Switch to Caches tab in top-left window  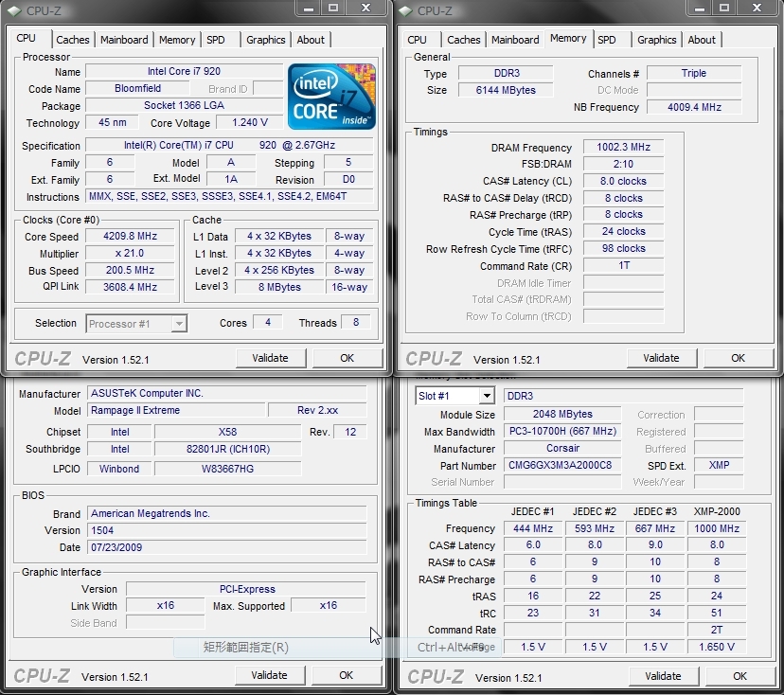(x=73, y=40)
